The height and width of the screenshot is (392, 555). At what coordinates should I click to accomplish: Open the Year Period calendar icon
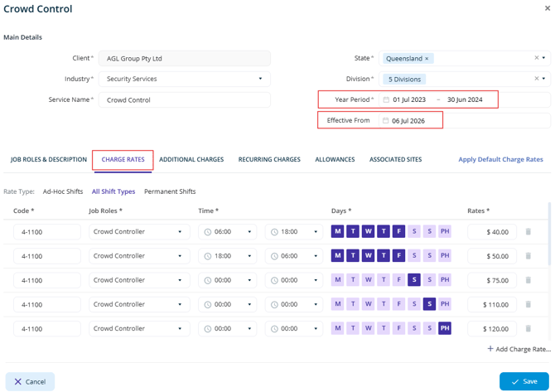pyautogui.click(x=386, y=99)
